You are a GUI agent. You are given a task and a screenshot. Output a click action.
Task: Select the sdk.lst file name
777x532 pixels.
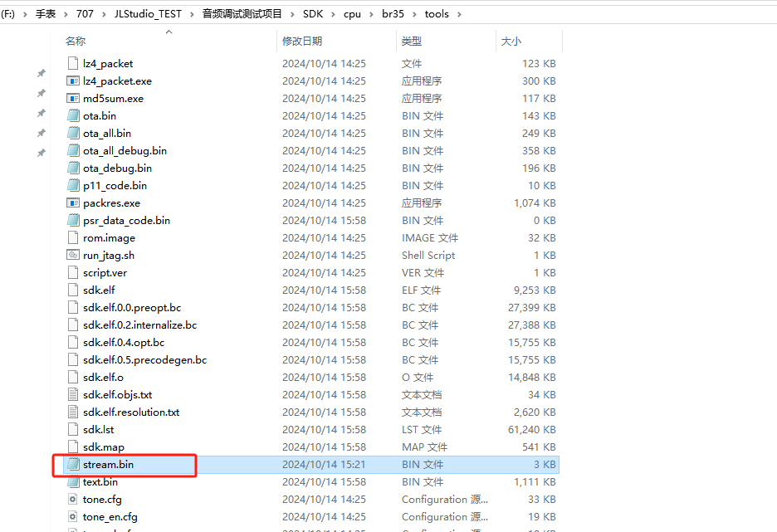[x=99, y=429]
